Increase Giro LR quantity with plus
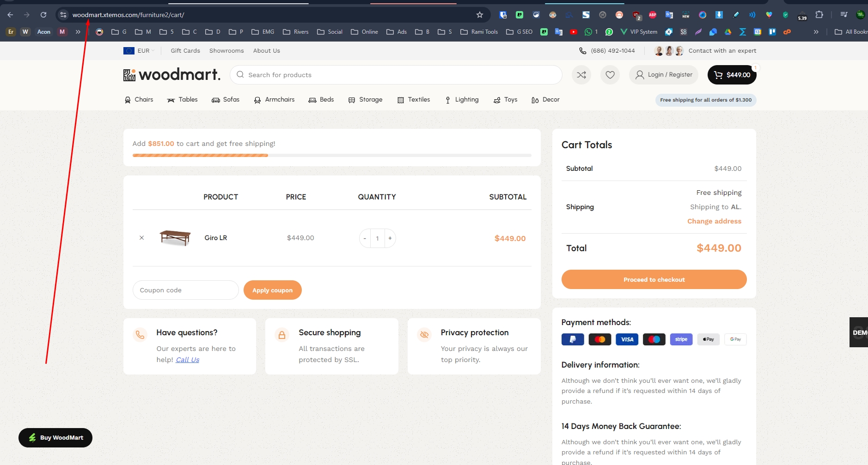868x465 pixels. (390, 238)
